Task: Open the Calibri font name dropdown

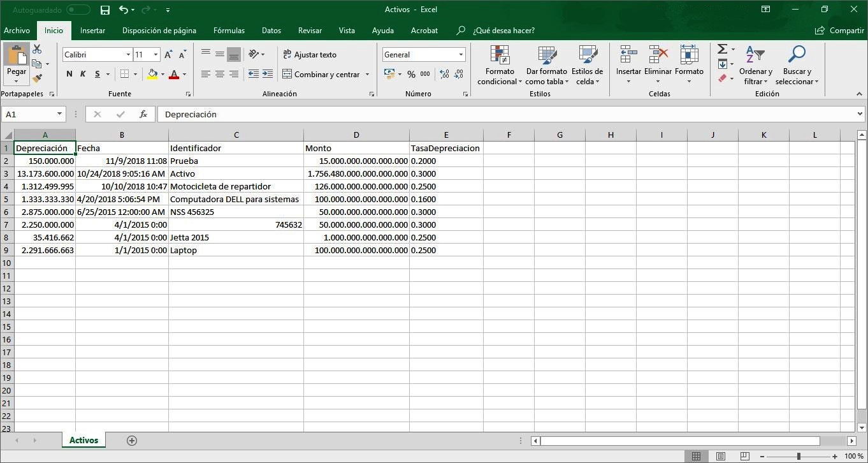Action: click(x=128, y=55)
